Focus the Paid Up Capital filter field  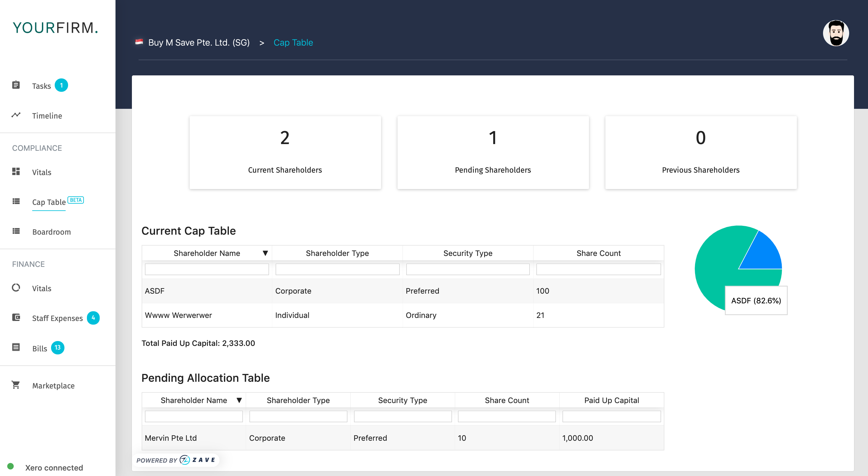point(611,416)
